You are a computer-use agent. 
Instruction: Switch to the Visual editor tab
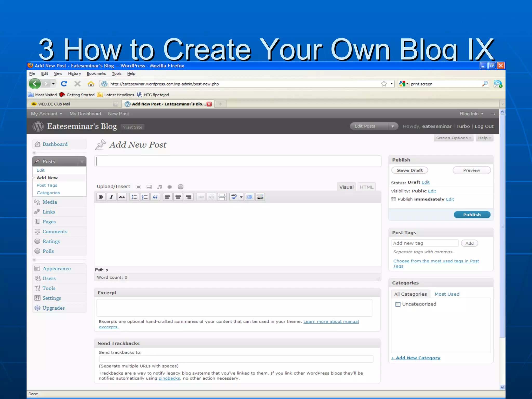pos(346,187)
